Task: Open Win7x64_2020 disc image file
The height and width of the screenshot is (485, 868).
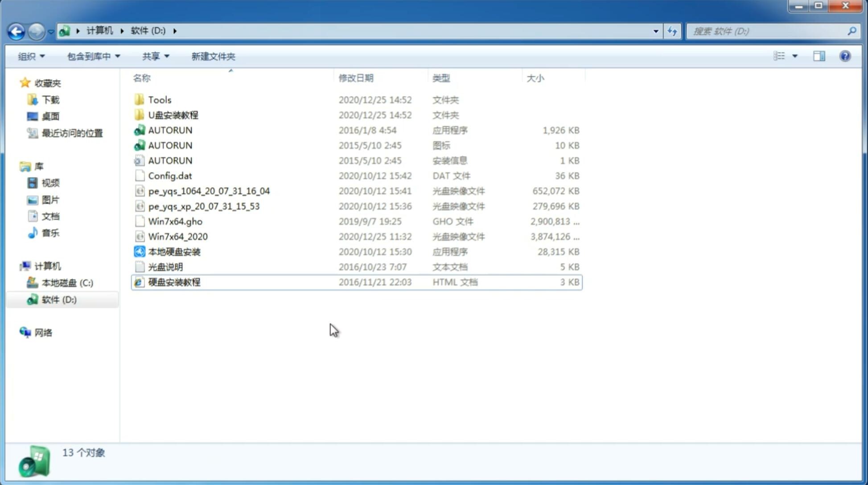Action: [177, 236]
